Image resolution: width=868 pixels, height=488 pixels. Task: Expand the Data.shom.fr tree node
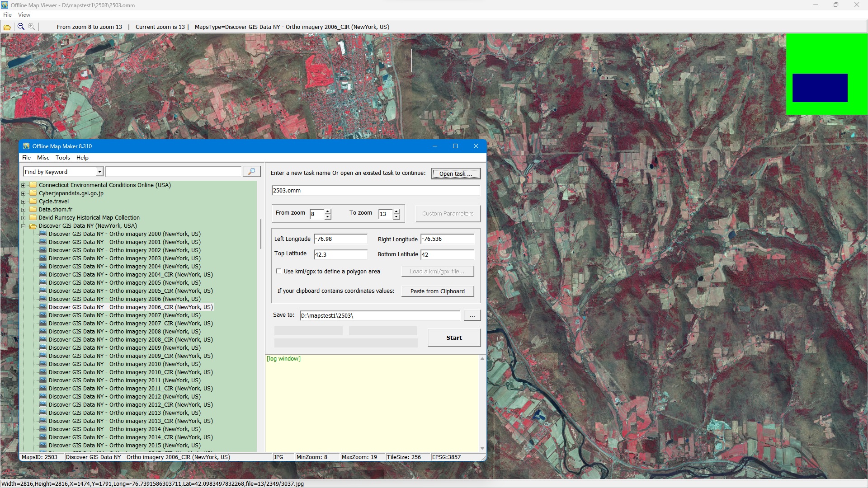23,210
